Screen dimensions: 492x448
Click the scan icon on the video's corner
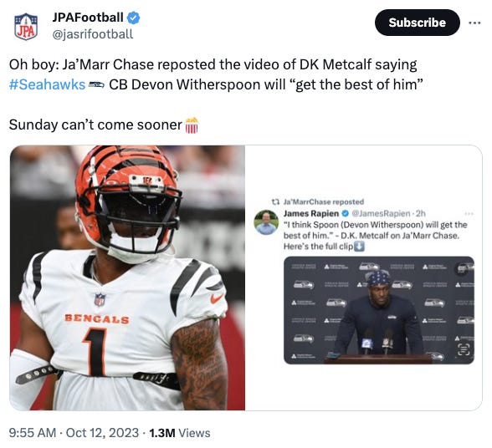pos(464,349)
